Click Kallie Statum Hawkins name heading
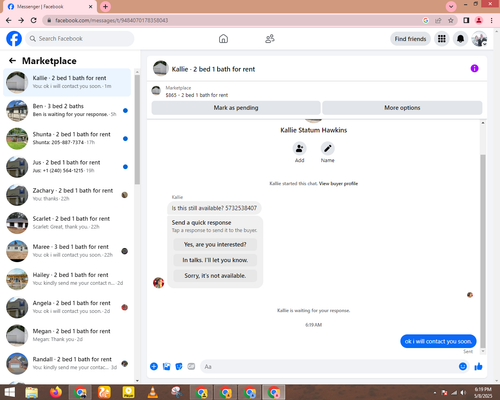 coord(313,130)
